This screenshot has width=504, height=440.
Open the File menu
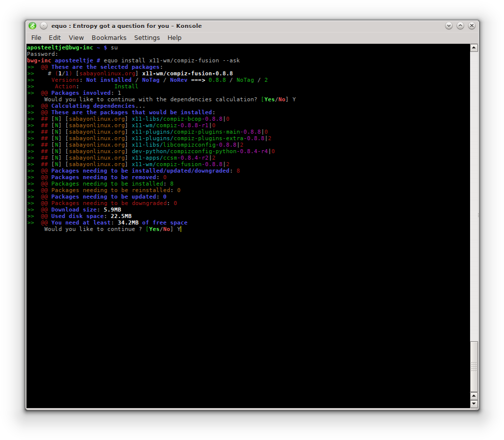pyautogui.click(x=36, y=37)
